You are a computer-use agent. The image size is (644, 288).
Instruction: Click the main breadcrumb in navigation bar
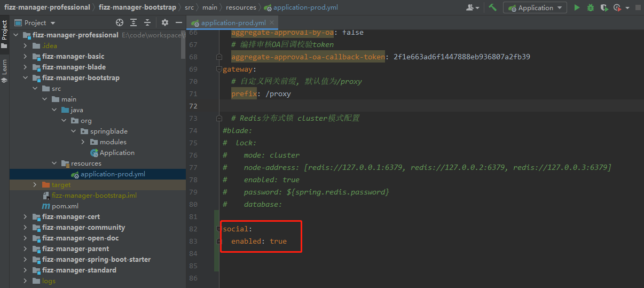[210, 7]
